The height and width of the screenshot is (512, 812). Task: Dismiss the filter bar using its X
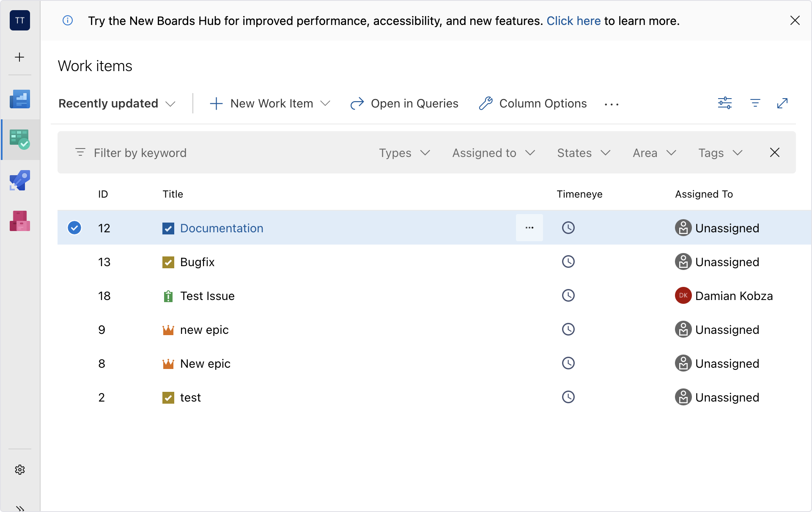click(774, 152)
